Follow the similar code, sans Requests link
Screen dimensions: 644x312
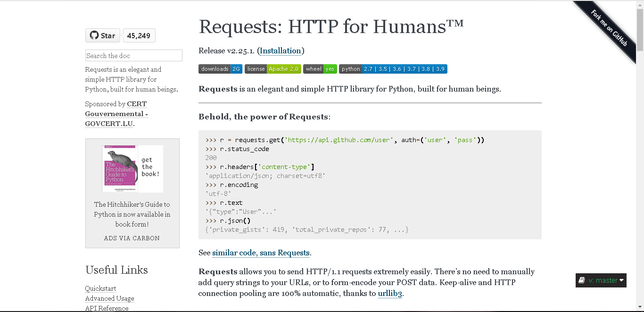pos(261,253)
